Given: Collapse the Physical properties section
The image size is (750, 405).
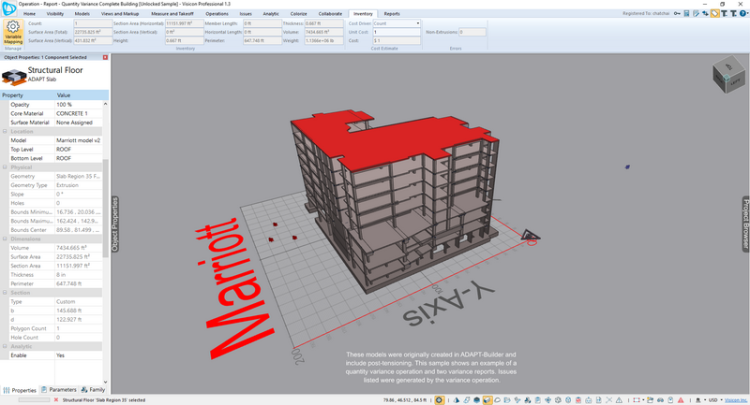Looking at the screenshot, I should click(5, 167).
